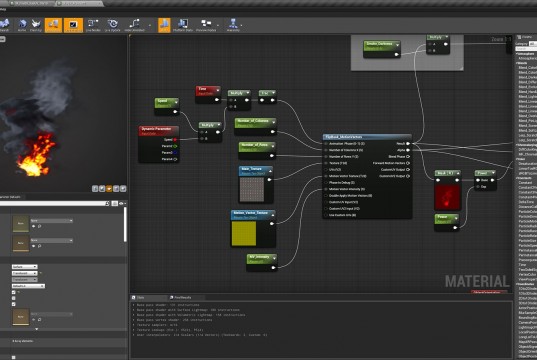Click the Hide Unrelated toolbar icon
The width and height of the screenshot is (537, 360).
[x=134, y=24]
